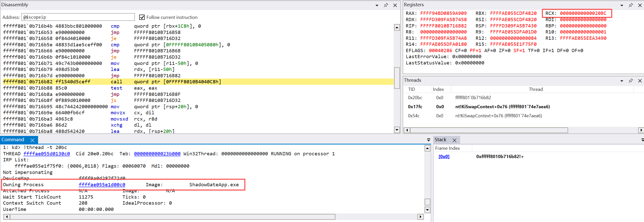
Task: Open THREAD address link ffffae055d0130c0
Action: (47, 154)
